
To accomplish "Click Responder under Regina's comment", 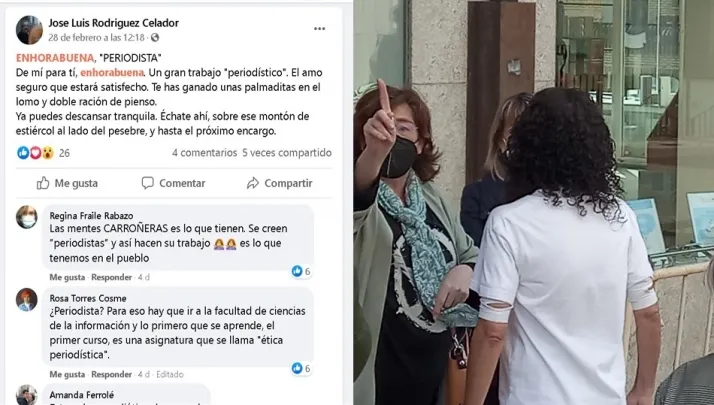I will coord(112,277).
